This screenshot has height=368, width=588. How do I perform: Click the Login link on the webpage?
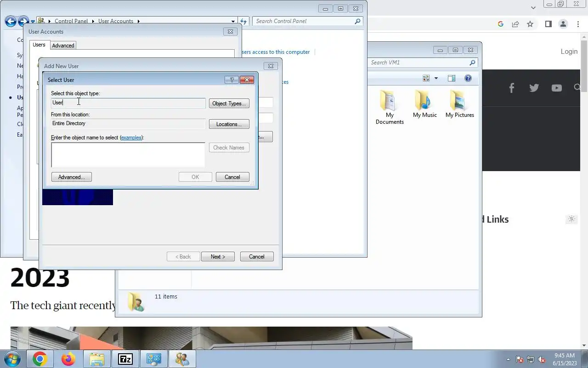click(569, 52)
